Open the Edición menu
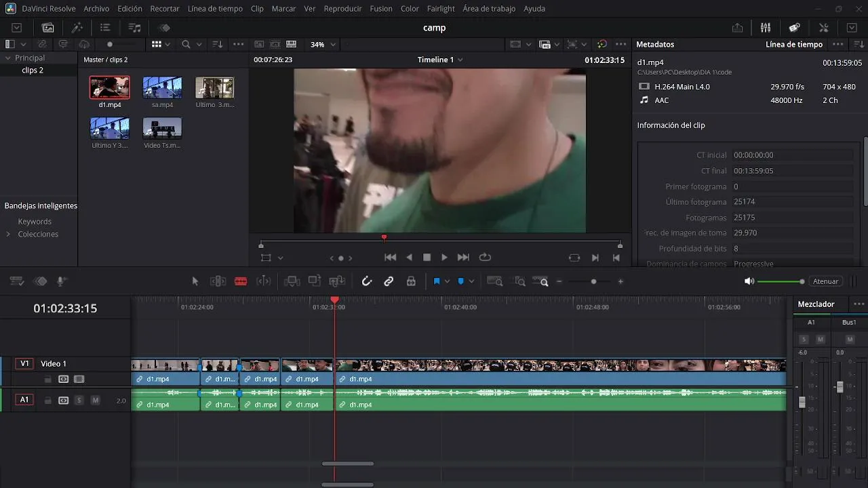The image size is (868, 488). point(130,9)
